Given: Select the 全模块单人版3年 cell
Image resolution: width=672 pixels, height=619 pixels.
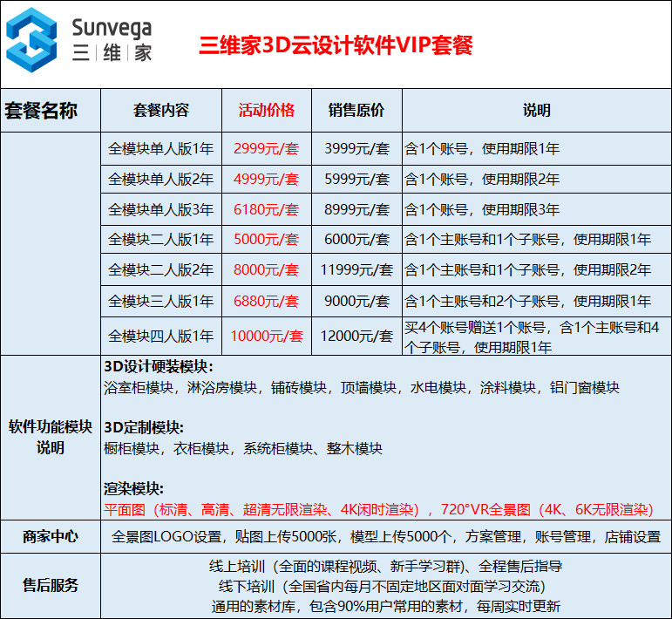Looking at the screenshot, I should click(x=161, y=209).
